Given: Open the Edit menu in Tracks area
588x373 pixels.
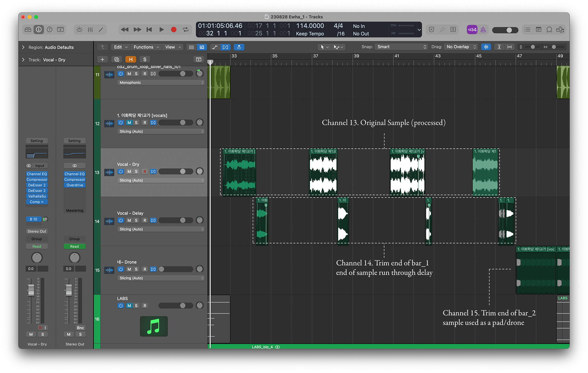Looking at the screenshot, I should pos(120,47).
